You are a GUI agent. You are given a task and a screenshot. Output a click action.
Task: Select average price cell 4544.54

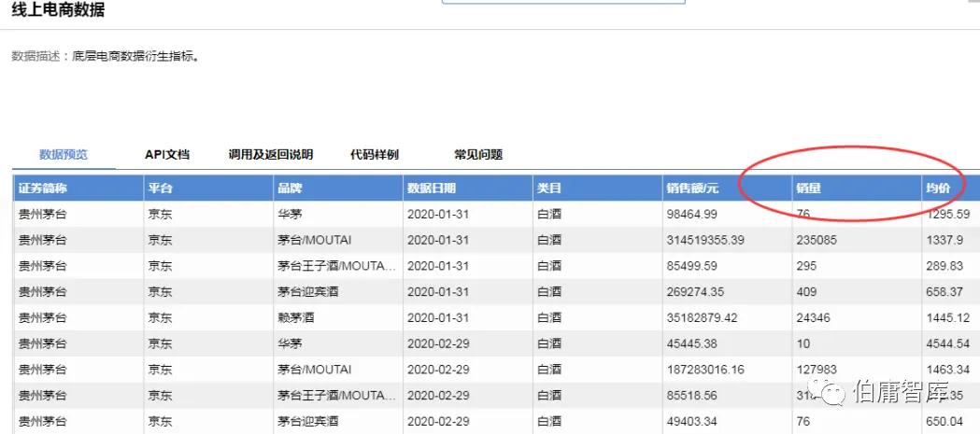[948, 343]
